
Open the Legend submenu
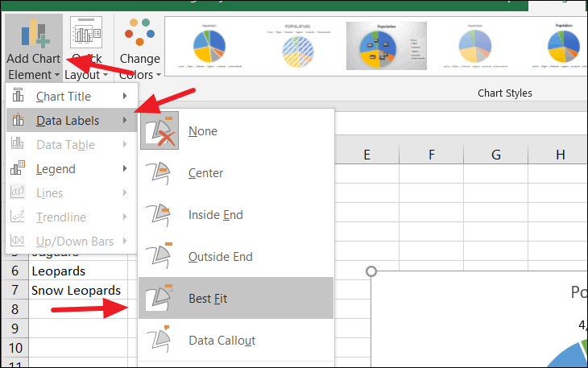click(x=71, y=168)
